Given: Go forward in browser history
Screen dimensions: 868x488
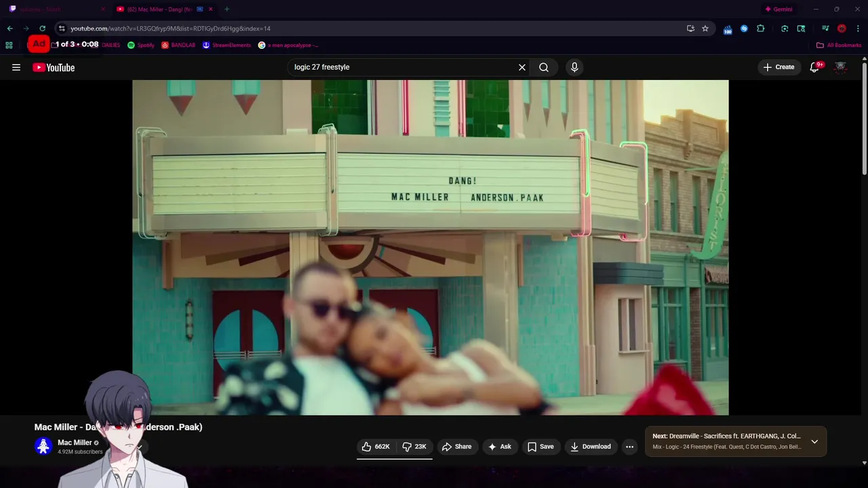Looking at the screenshot, I should [26, 28].
